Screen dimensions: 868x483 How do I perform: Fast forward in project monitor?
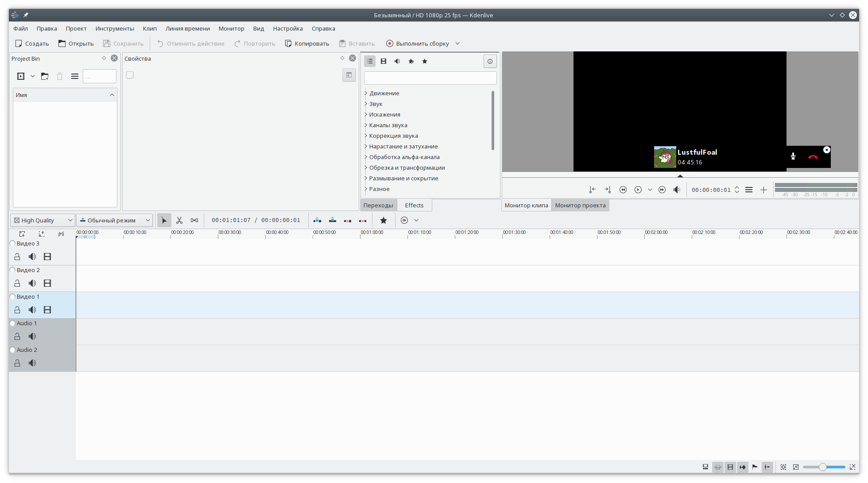pyautogui.click(x=662, y=190)
